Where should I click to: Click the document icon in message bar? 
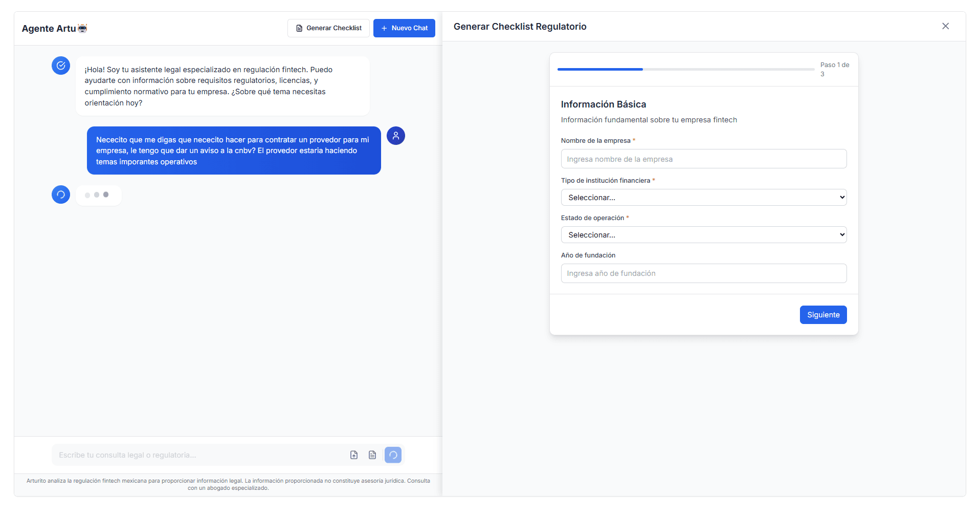click(x=372, y=455)
